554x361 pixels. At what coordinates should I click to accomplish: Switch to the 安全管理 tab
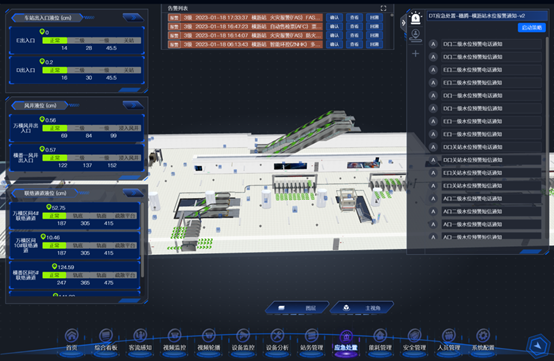pyautogui.click(x=414, y=340)
